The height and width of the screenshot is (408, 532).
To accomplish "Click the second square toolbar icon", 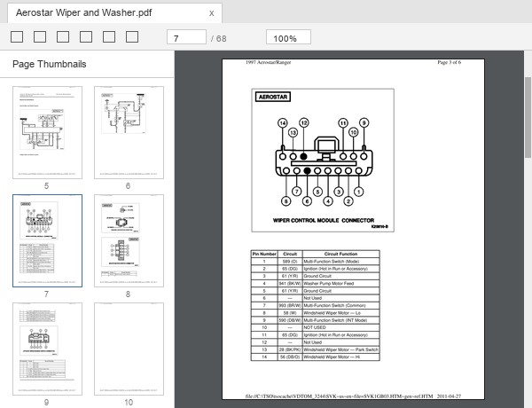I will [40, 36].
